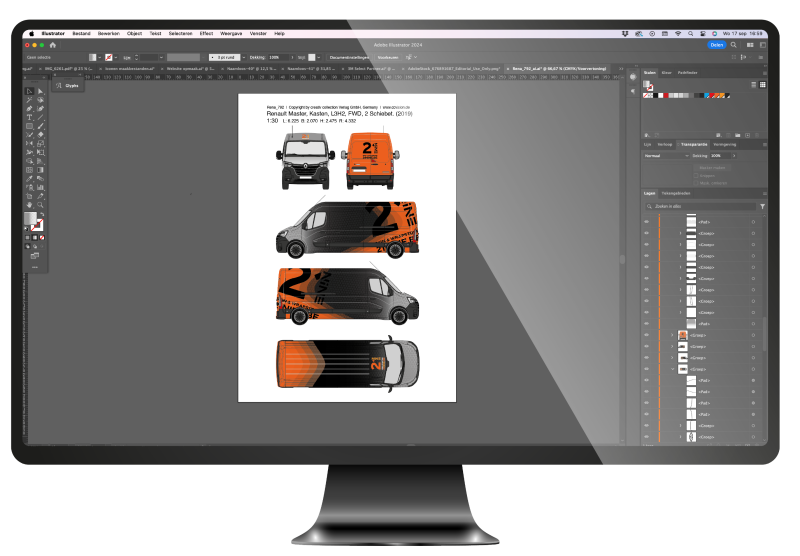Select the Zoom tool
This screenshot has height=556, width=800.
click(x=40, y=205)
